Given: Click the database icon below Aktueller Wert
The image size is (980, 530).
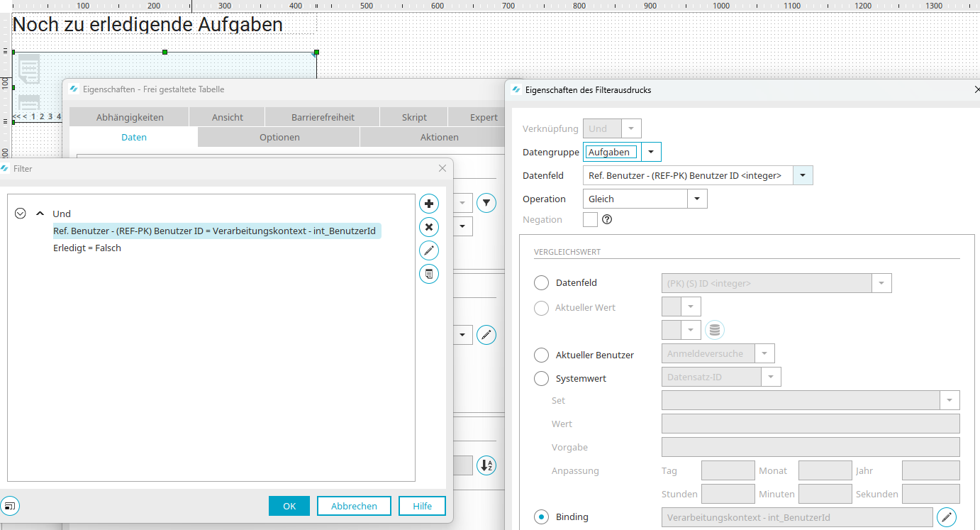Looking at the screenshot, I should click(715, 330).
